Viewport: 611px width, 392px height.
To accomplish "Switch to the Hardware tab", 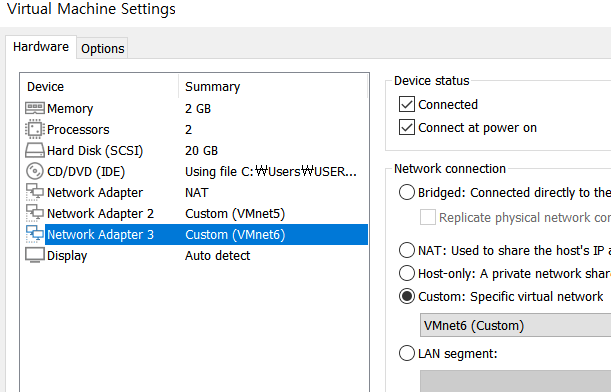I will (x=41, y=47).
